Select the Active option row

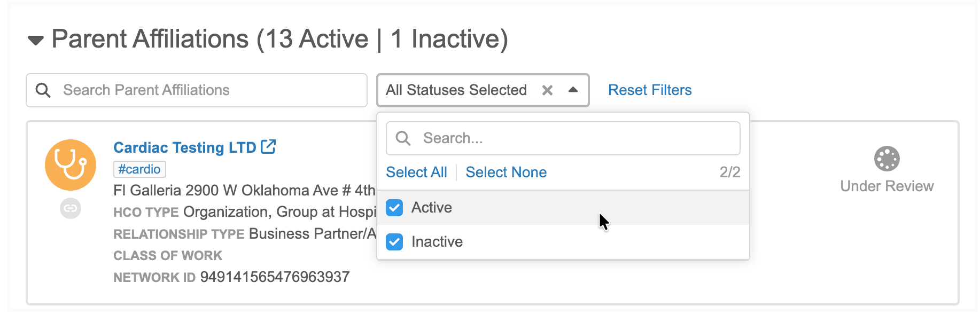click(x=563, y=208)
